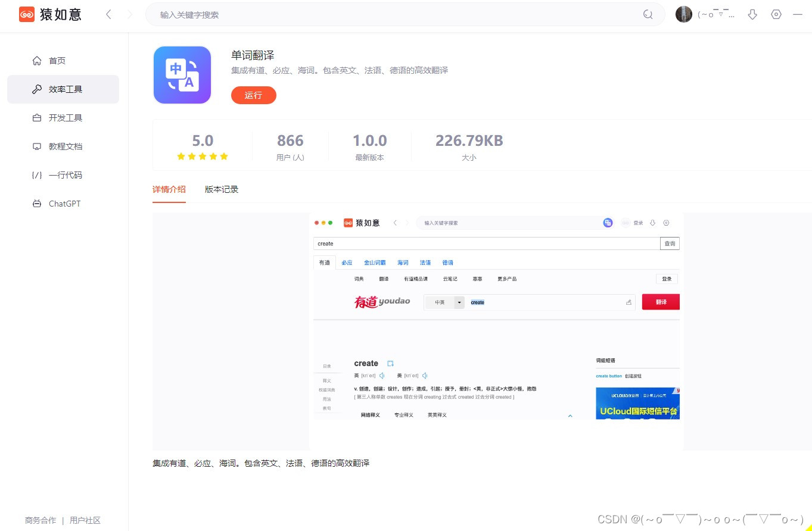This screenshot has height=531, width=812.
Task: Open the hexagon settings icon
Action: pyautogui.click(x=776, y=14)
